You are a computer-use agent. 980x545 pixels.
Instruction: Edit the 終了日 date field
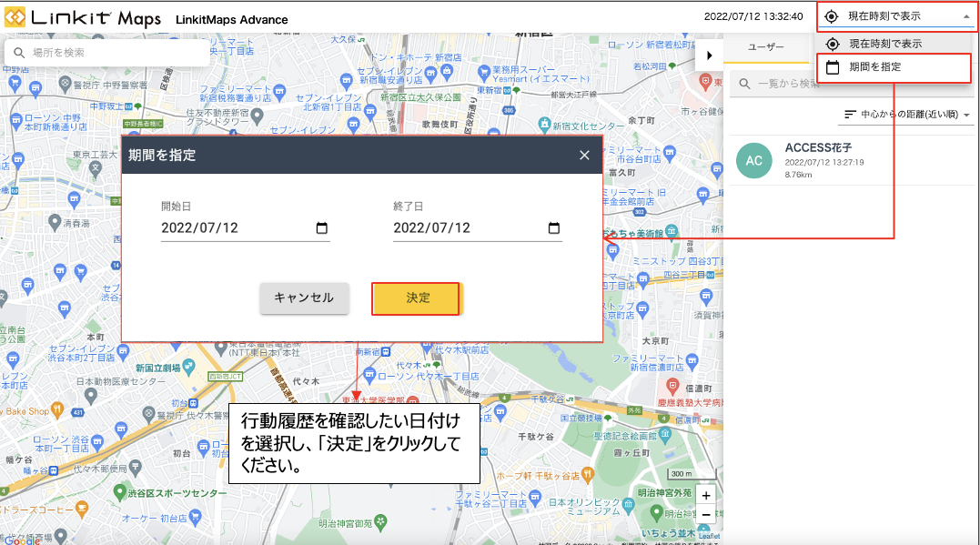point(477,228)
